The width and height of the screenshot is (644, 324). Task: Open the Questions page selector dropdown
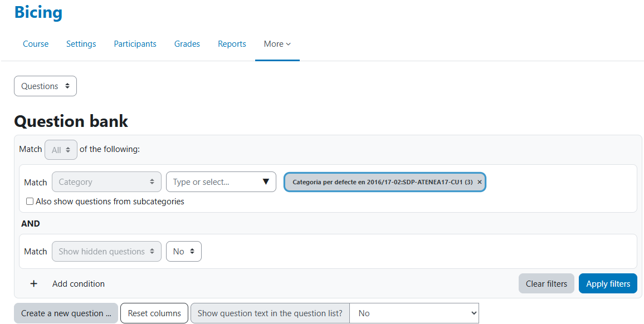click(x=45, y=86)
